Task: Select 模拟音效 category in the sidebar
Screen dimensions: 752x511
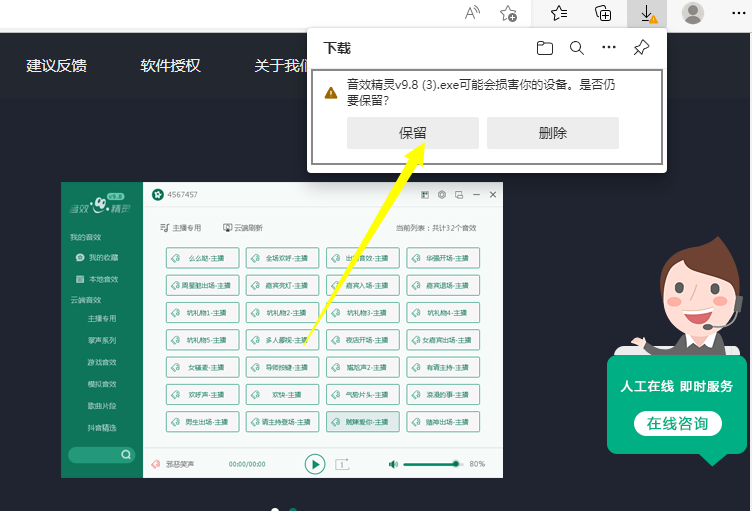Action: (102, 384)
